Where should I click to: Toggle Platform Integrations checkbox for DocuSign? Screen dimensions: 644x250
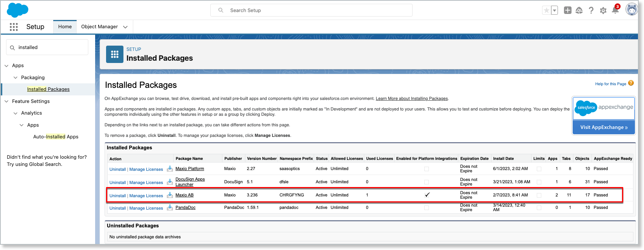(427, 182)
